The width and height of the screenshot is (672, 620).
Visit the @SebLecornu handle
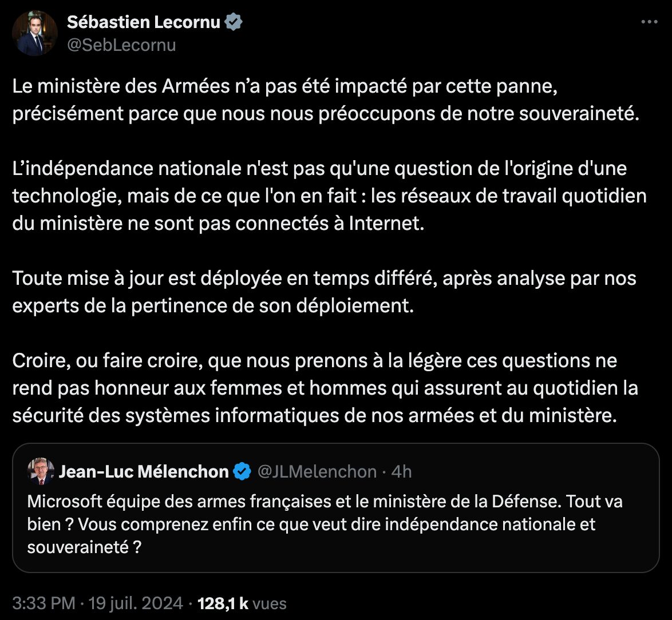click(121, 45)
